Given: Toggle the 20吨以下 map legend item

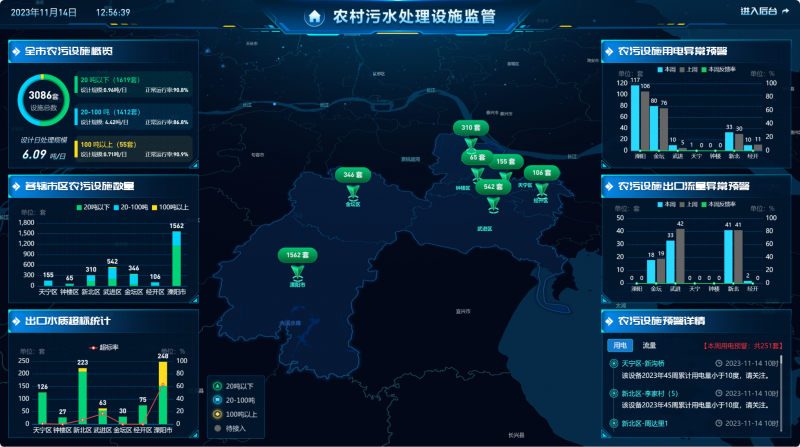Looking at the screenshot, I should pos(239,386).
